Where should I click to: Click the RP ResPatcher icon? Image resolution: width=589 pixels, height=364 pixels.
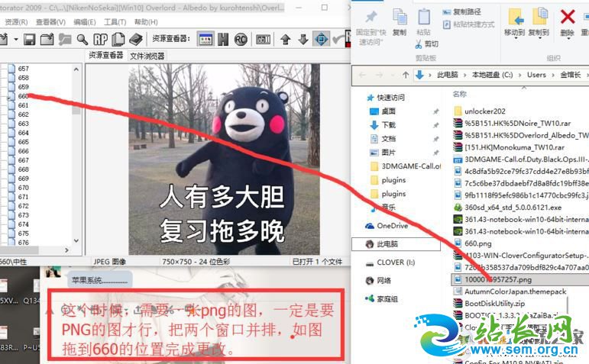click(100, 39)
